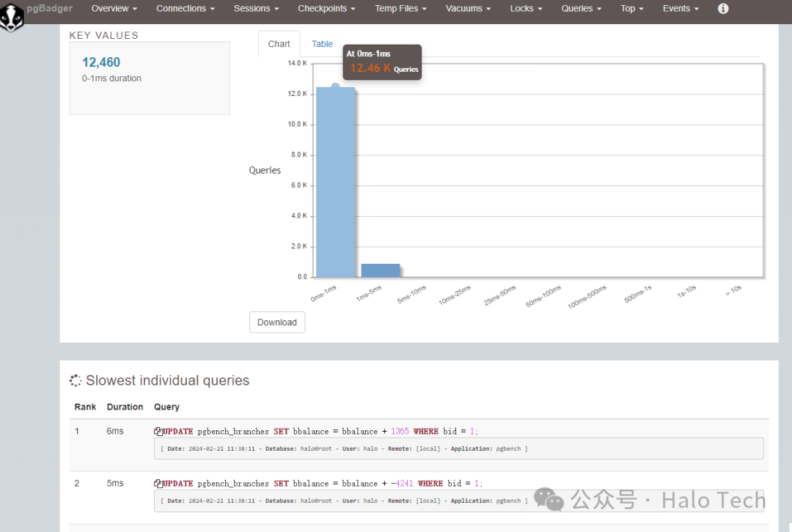
Task: Click the KEY VALUES heading
Action: (x=103, y=35)
